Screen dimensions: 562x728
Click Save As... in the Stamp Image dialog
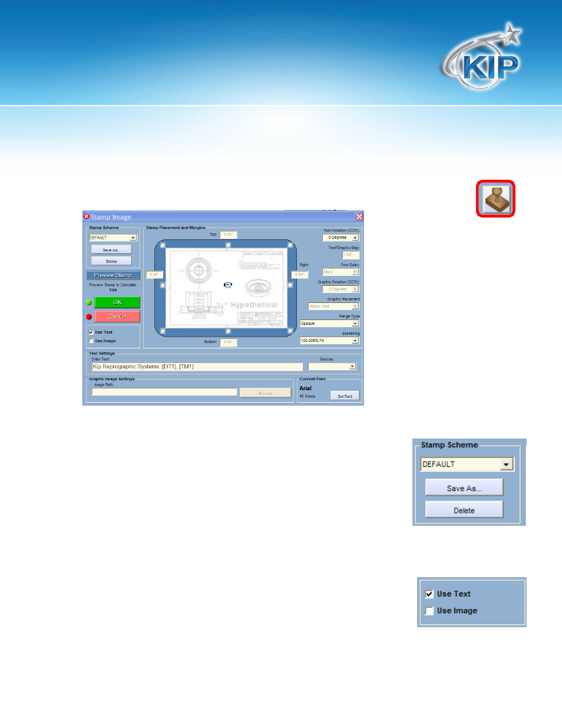[111, 250]
